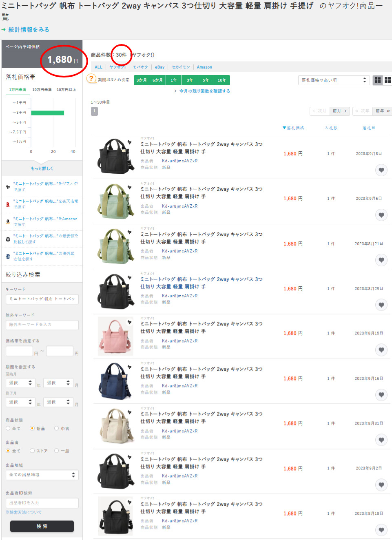
Task: Switch to the eBay tab
Action: 159,67
